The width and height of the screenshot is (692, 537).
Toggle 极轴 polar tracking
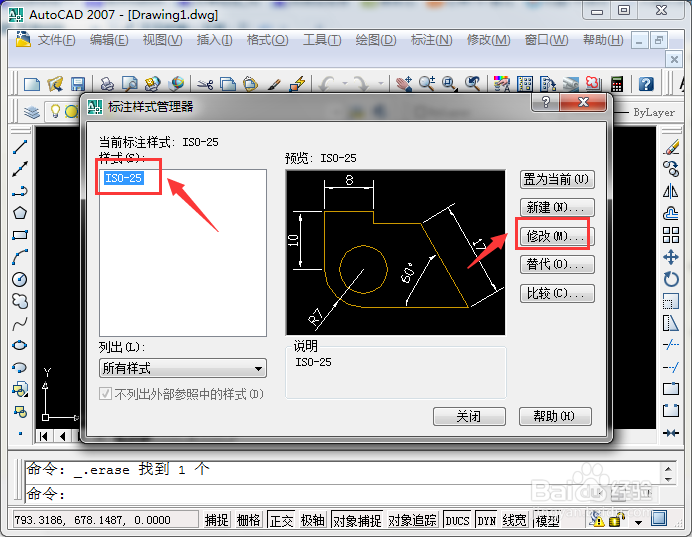click(x=312, y=521)
